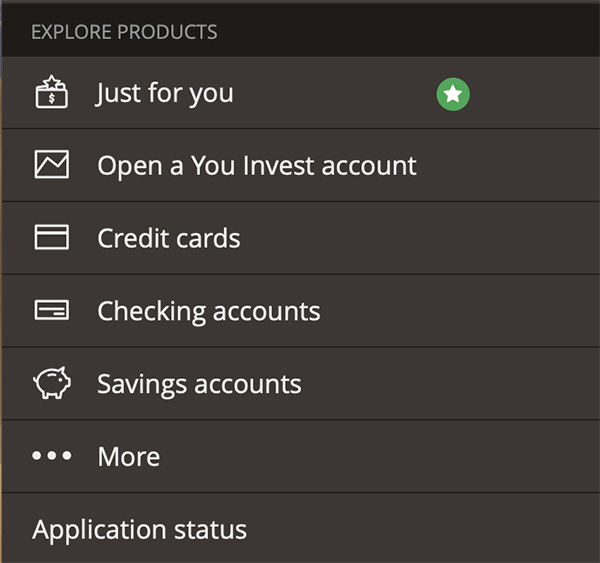This screenshot has width=600, height=563.
Task: Click the credit card icon
Action: pyautogui.click(x=52, y=237)
